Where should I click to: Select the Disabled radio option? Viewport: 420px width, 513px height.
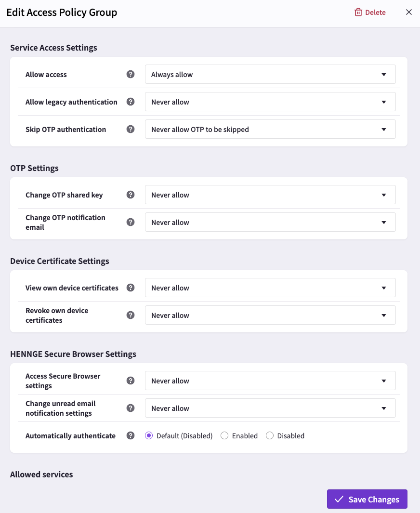point(270,435)
